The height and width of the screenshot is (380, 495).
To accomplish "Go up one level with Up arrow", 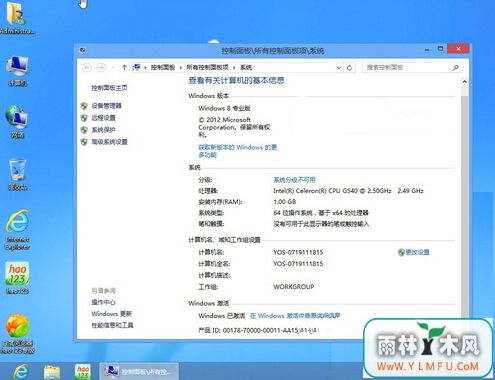I will tap(124, 68).
